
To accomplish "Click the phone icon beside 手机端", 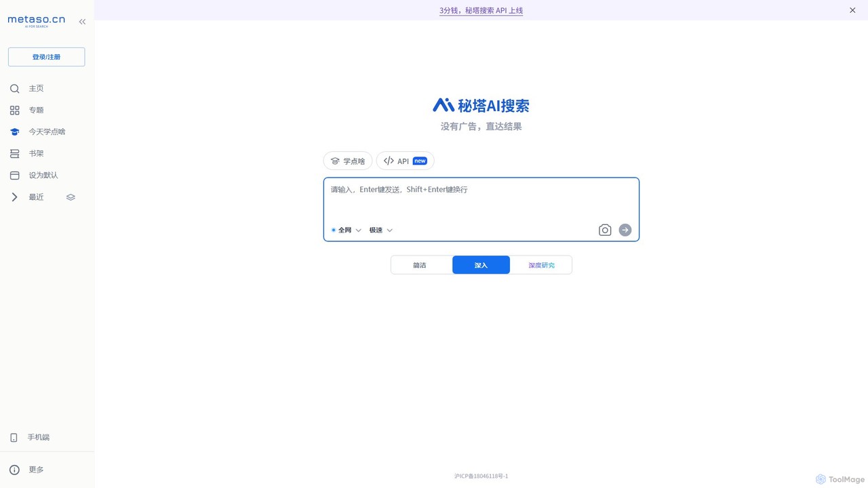I will [x=14, y=438].
